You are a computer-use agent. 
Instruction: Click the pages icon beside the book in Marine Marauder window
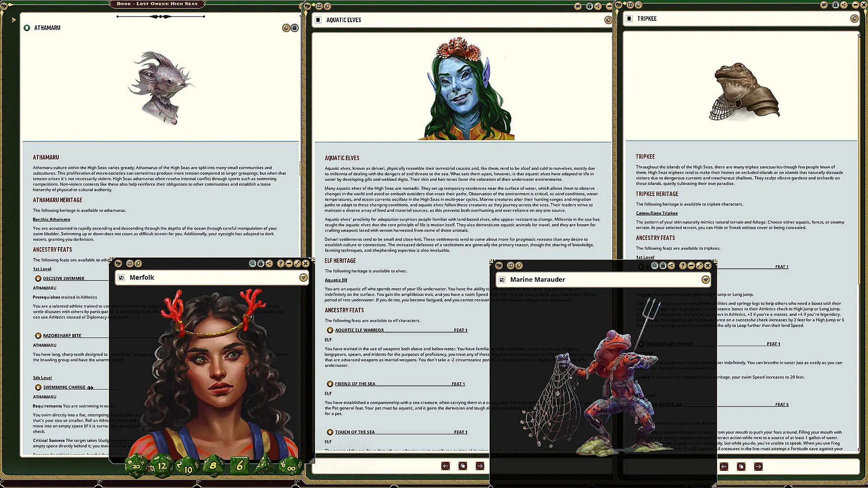point(519,265)
